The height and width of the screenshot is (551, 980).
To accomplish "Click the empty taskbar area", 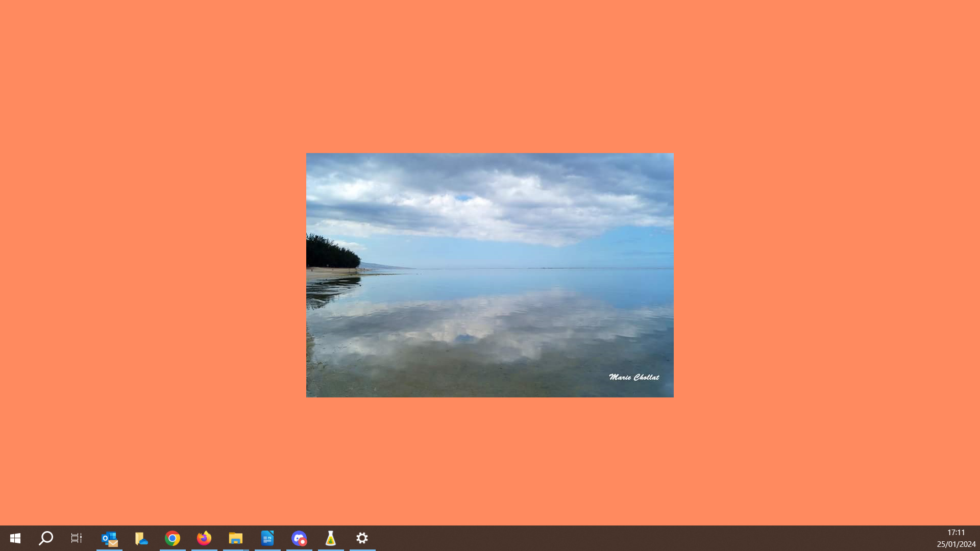I will [x=653, y=538].
